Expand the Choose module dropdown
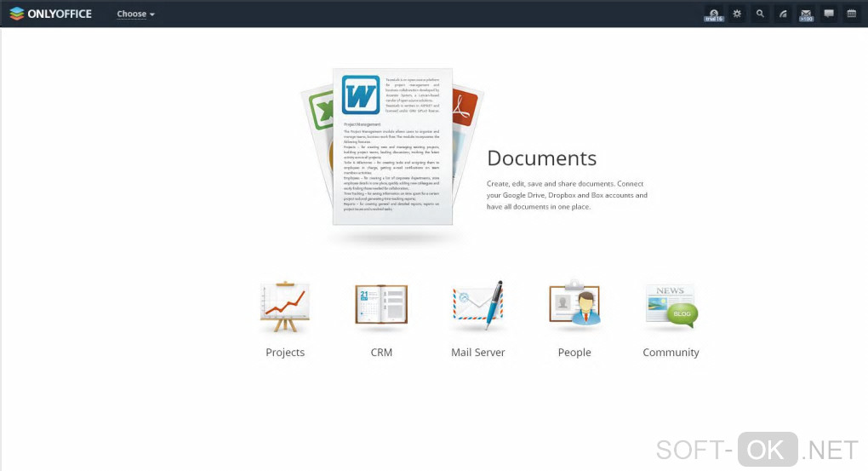The height and width of the screenshot is (471, 868). 135,14
